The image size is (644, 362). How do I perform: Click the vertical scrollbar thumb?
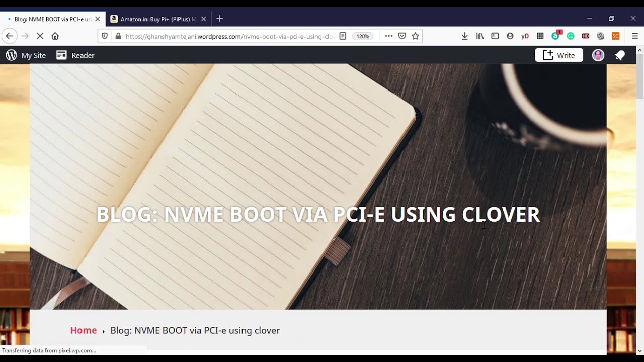coord(640,76)
